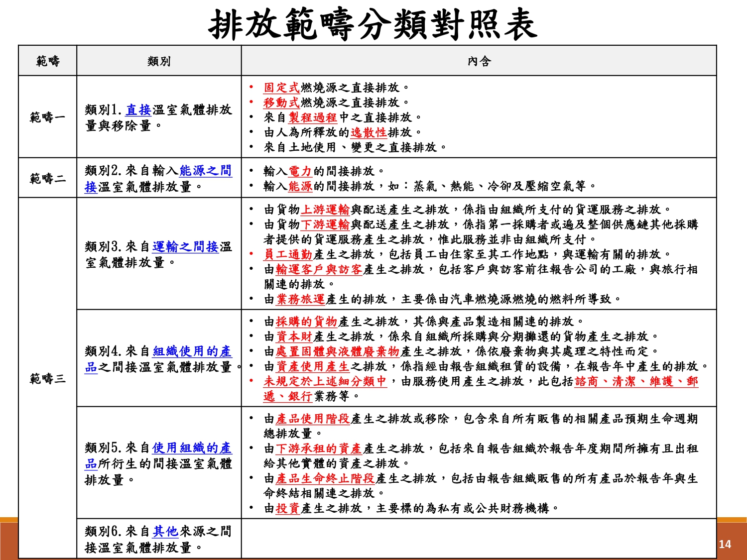Select the blue underlined 運輸之間接 in 類別3
747x560 pixels.
[185, 247]
